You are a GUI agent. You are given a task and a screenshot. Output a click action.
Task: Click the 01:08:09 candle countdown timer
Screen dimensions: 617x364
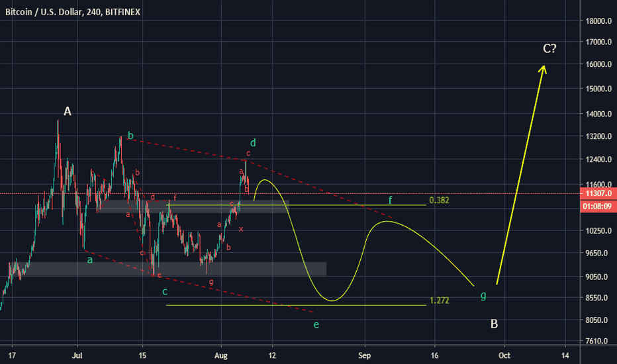pyautogui.click(x=598, y=206)
